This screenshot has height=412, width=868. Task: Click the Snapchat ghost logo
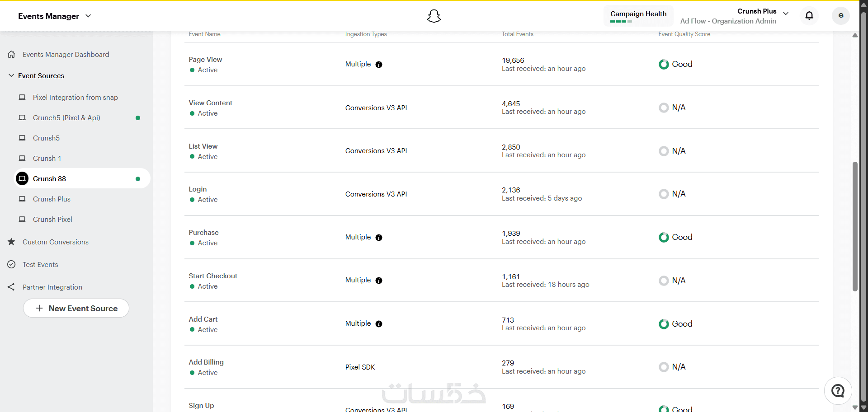click(x=434, y=16)
